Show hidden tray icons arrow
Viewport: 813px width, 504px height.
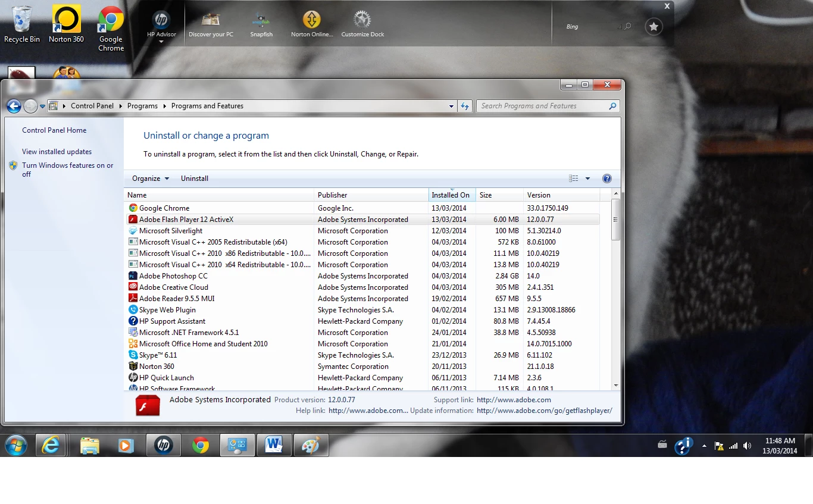705,446
